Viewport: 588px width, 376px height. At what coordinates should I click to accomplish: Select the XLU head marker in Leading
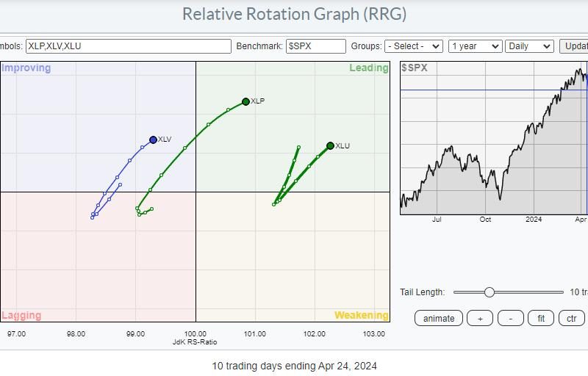pyautogui.click(x=330, y=145)
